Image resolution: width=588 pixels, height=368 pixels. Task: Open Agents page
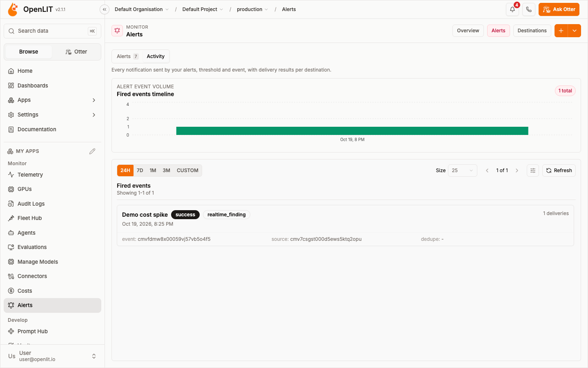(x=52, y=233)
